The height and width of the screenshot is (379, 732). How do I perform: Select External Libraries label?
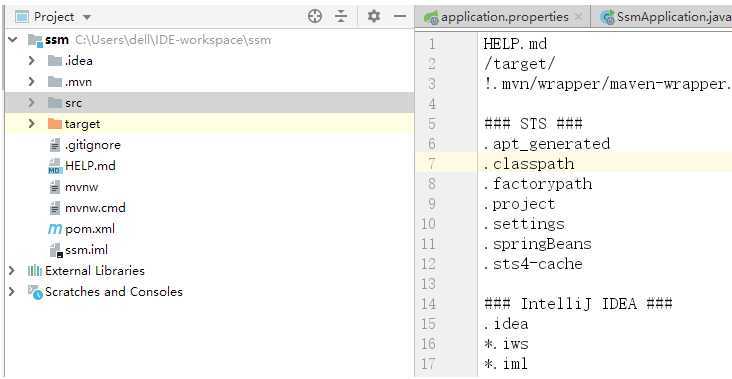click(x=95, y=271)
